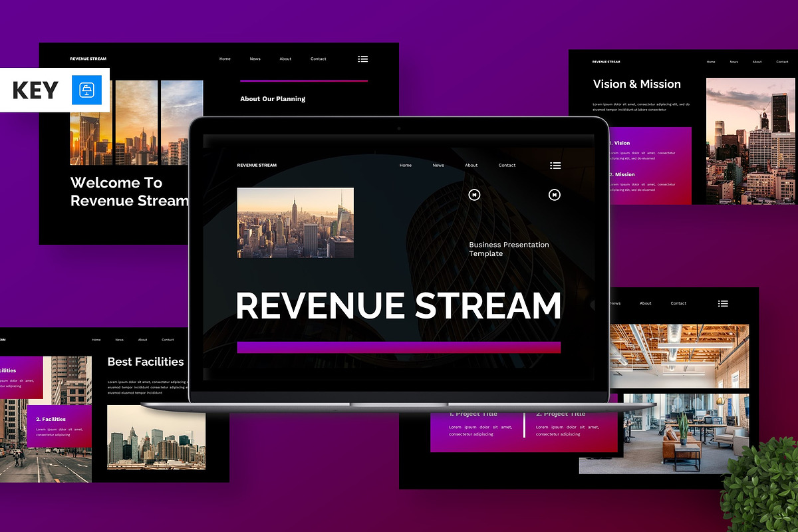798x532 pixels.
Task: Select News in the center laptop slide navigation
Action: pyautogui.click(x=438, y=166)
